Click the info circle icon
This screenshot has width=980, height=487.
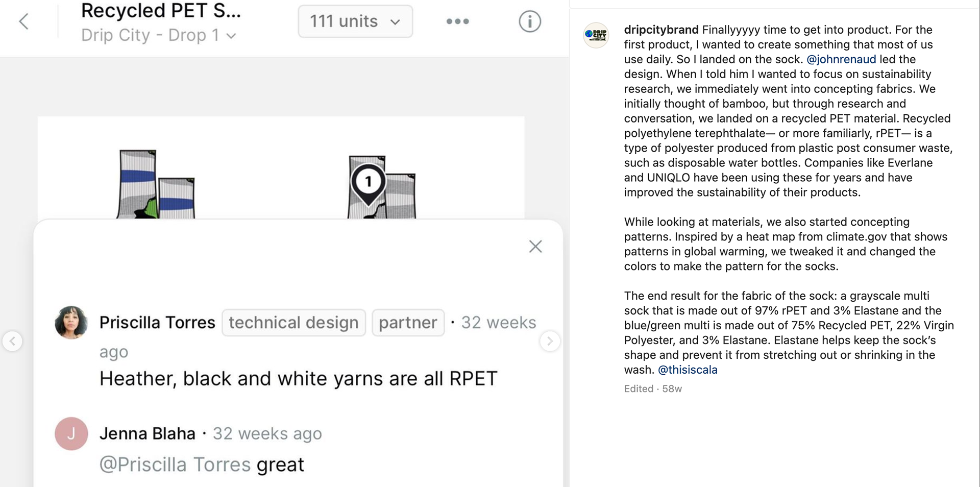point(530,21)
